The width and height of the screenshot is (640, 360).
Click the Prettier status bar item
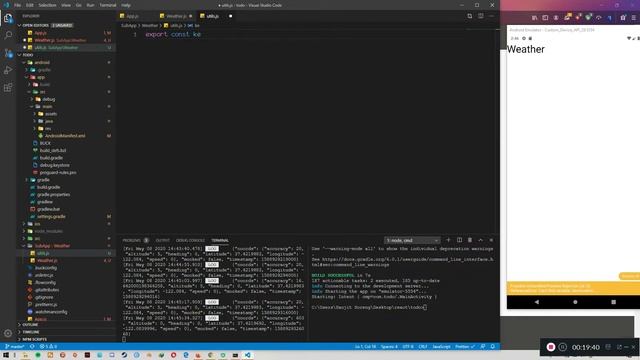(x=464, y=347)
